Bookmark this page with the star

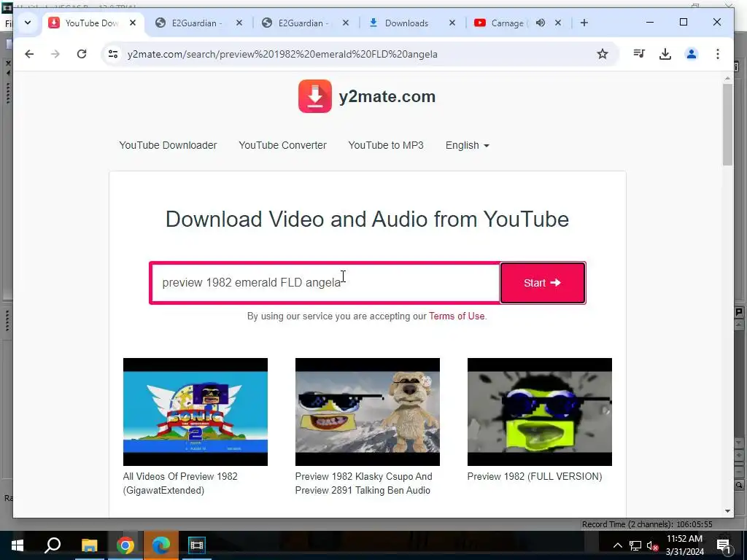click(602, 54)
